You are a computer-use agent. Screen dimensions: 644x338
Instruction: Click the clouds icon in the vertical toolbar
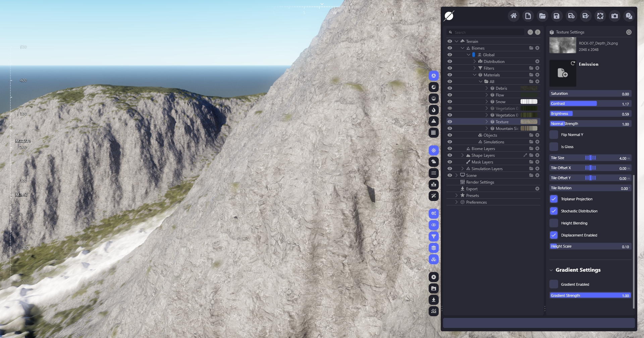pyautogui.click(x=434, y=162)
